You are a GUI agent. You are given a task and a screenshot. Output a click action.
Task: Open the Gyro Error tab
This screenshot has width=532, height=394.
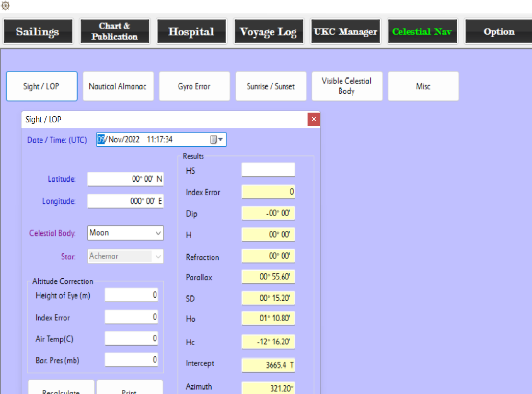tap(194, 86)
